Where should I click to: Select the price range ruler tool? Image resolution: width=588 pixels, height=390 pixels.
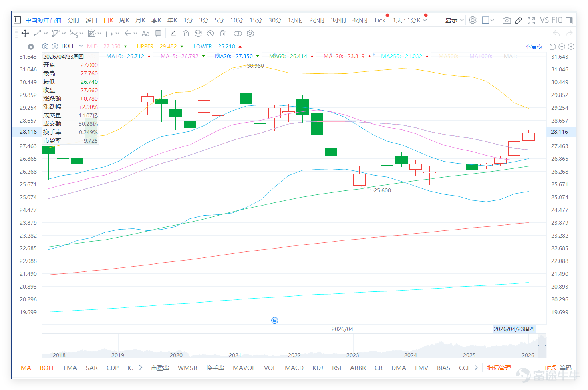pos(110,34)
